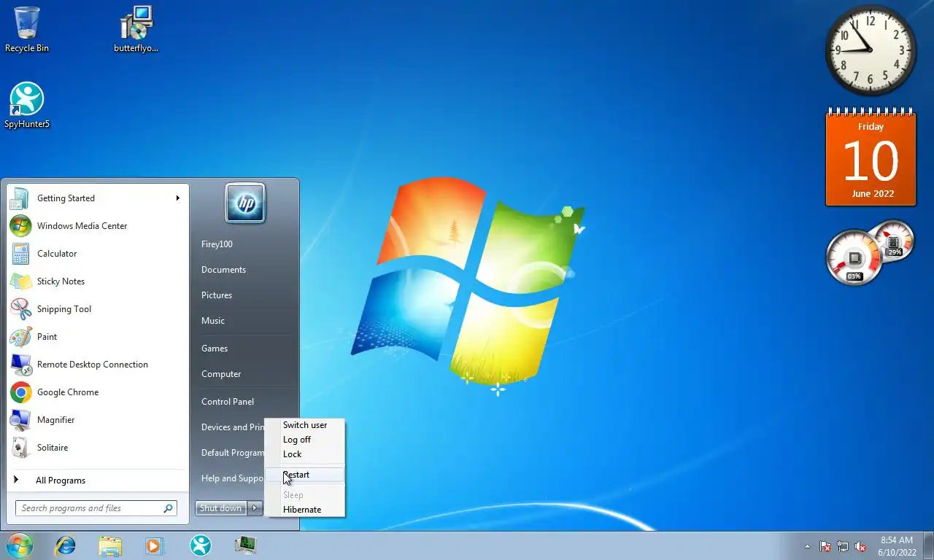Screen dimensions: 934x560
Task: Open the Shut down options arrow
Action: (x=255, y=508)
